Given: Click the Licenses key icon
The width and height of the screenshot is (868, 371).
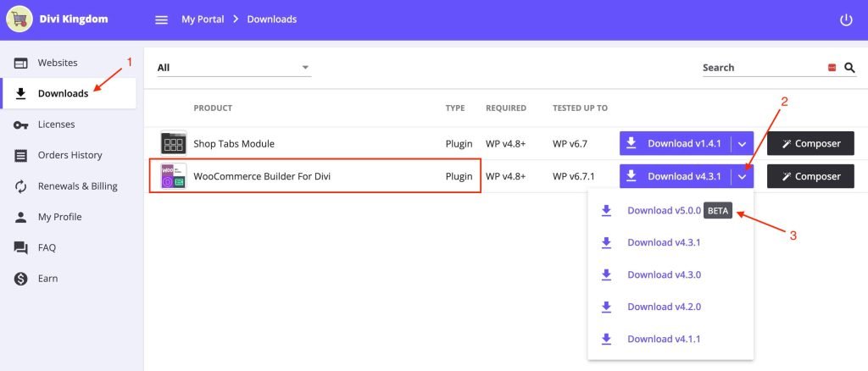Looking at the screenshot, I should point(21,125).
